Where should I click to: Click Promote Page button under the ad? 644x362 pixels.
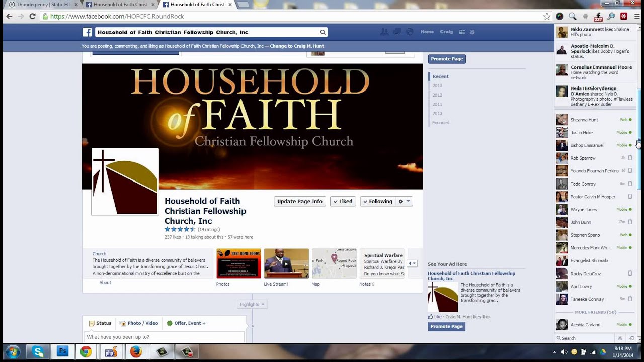pyautogui.click(x=446, y=326)
